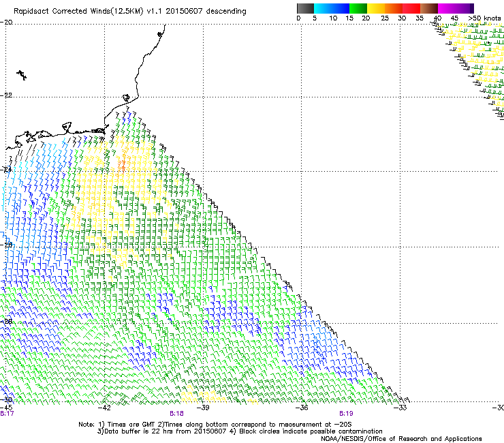The image size is (504, 443).
Task: Click the '-33' longitude label
Action: tap(400, 408)
